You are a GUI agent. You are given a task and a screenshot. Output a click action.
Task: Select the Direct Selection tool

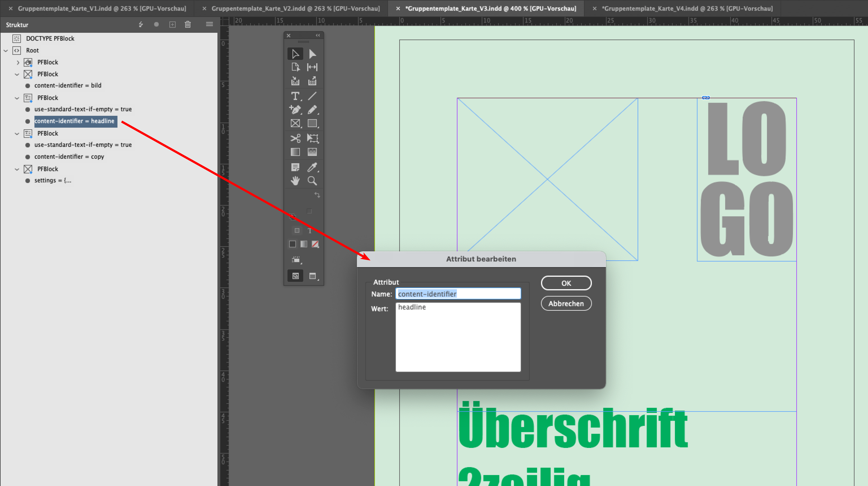312,54
